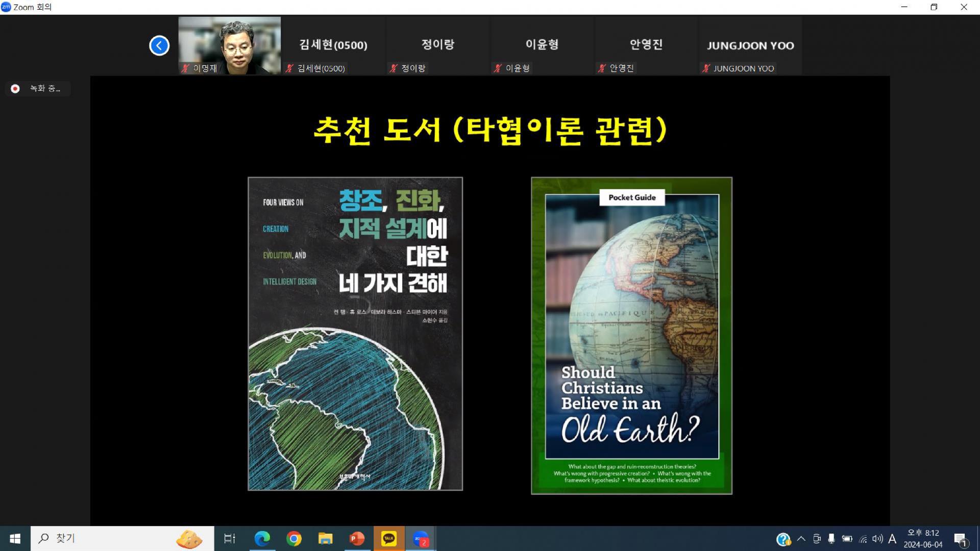Open the volume control in system tray

[x=877, y=539]
